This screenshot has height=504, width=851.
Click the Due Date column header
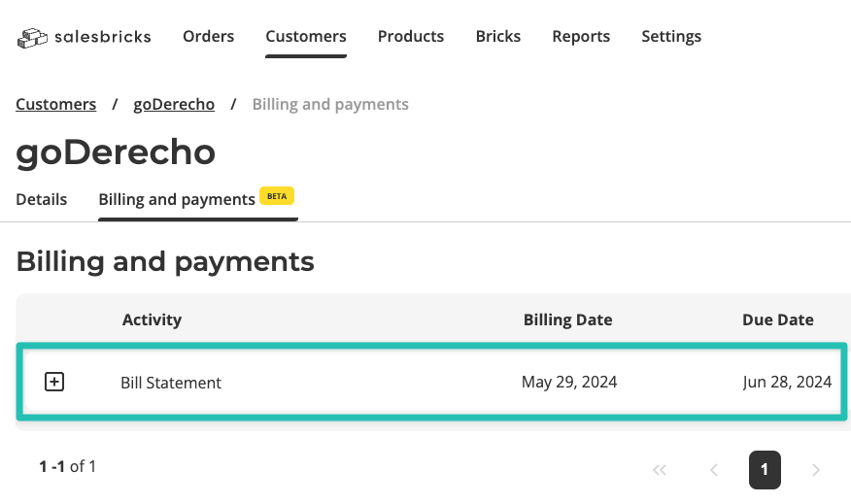(x=778, y=320)
